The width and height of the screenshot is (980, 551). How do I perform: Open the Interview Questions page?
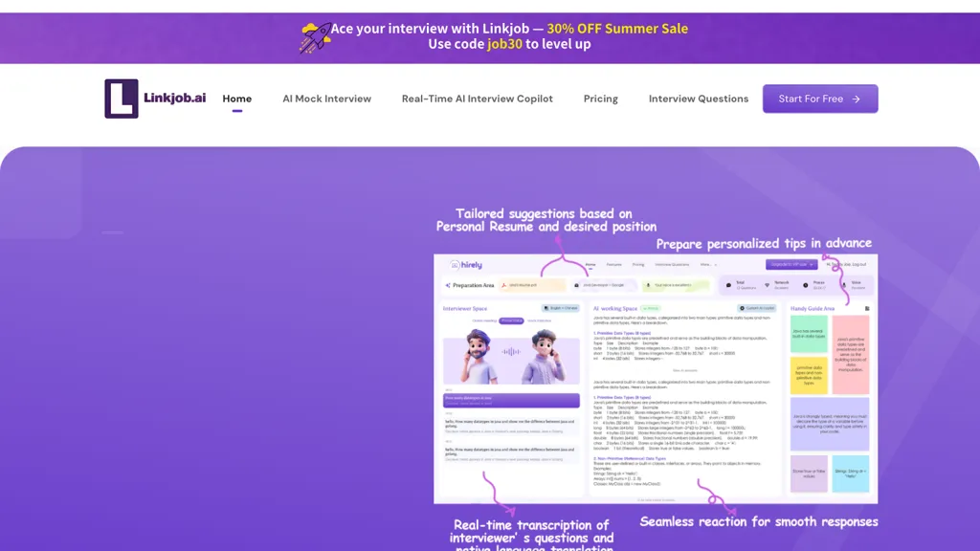click(699, 99)
